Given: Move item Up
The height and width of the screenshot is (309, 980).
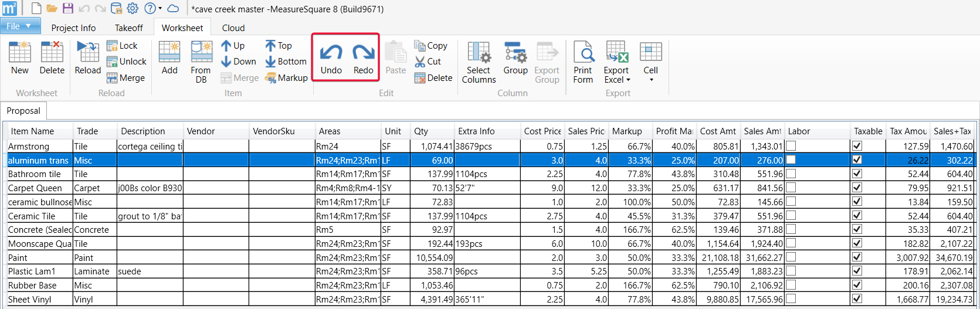Looking at the screenshot, I should click(233, 46).
